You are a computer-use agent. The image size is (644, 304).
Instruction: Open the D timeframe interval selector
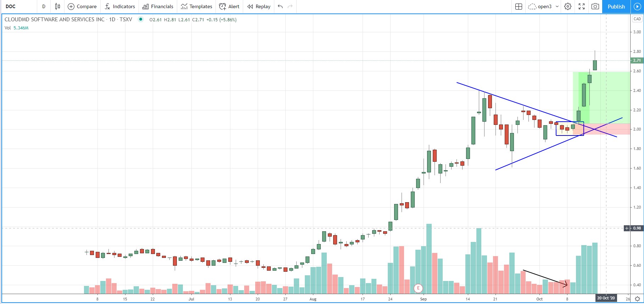click(x=44, y=6)
